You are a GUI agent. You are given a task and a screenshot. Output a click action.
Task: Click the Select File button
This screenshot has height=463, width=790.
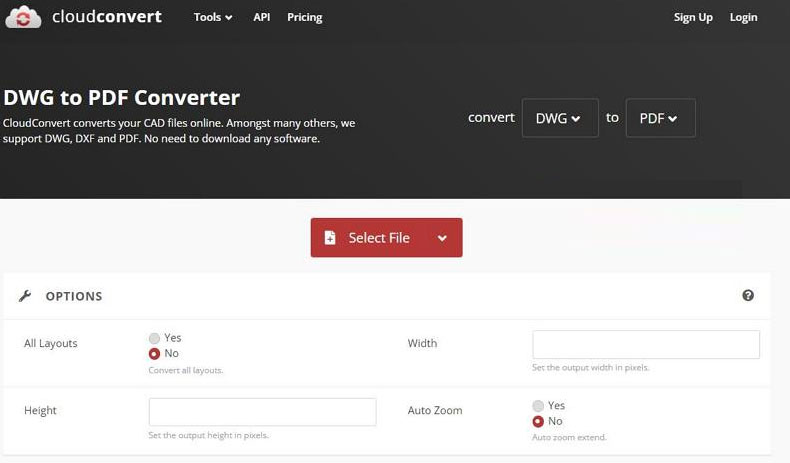[x=386, y=237]
